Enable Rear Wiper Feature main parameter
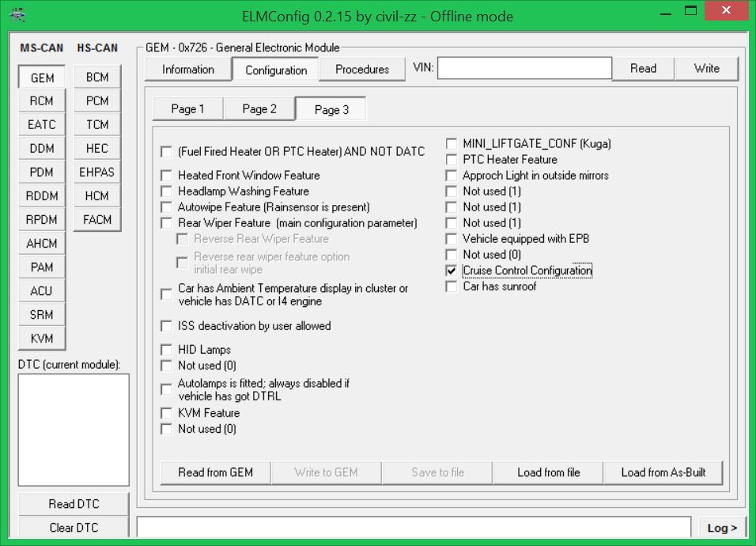 click(x=167, y=223)
